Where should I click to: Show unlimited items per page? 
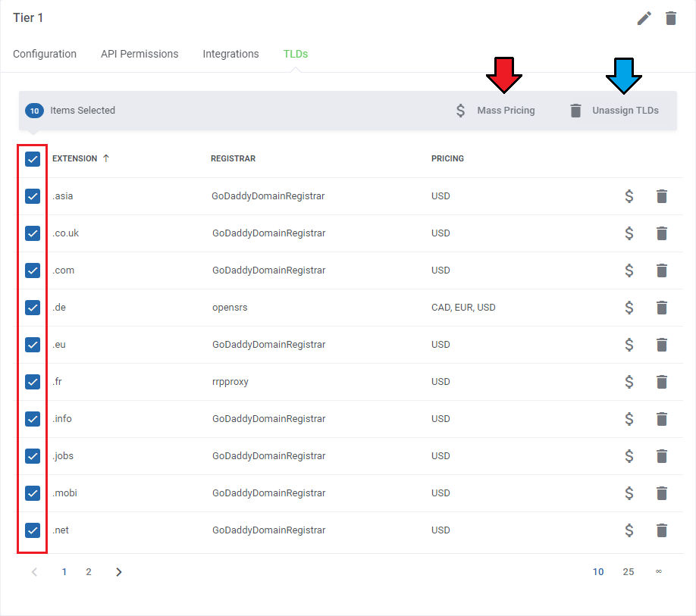click(659, 571)
